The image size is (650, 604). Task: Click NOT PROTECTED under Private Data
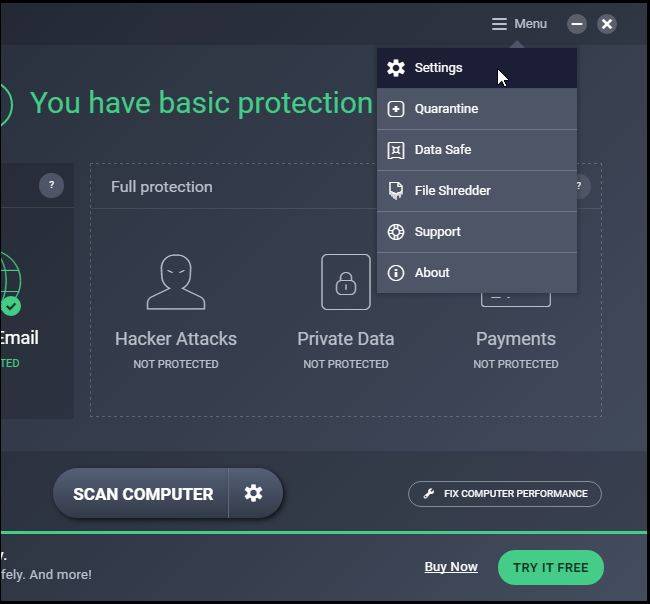346,364
